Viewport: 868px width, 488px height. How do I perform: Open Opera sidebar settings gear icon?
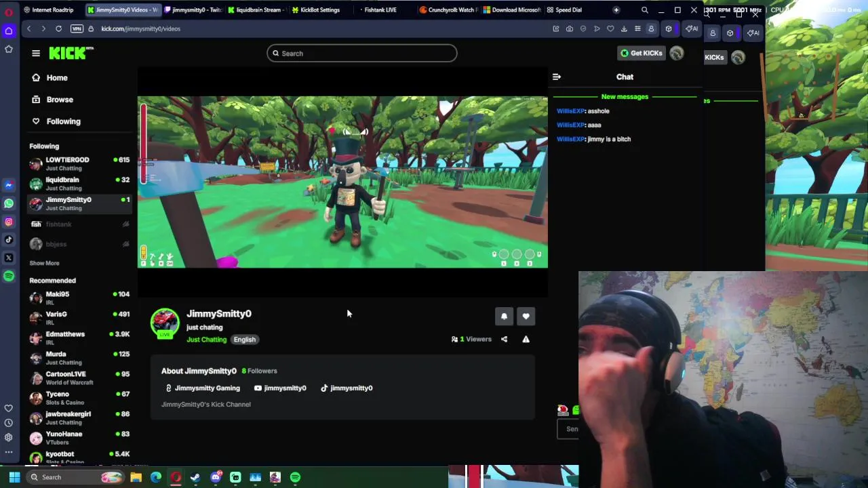[x=9, y=437]
